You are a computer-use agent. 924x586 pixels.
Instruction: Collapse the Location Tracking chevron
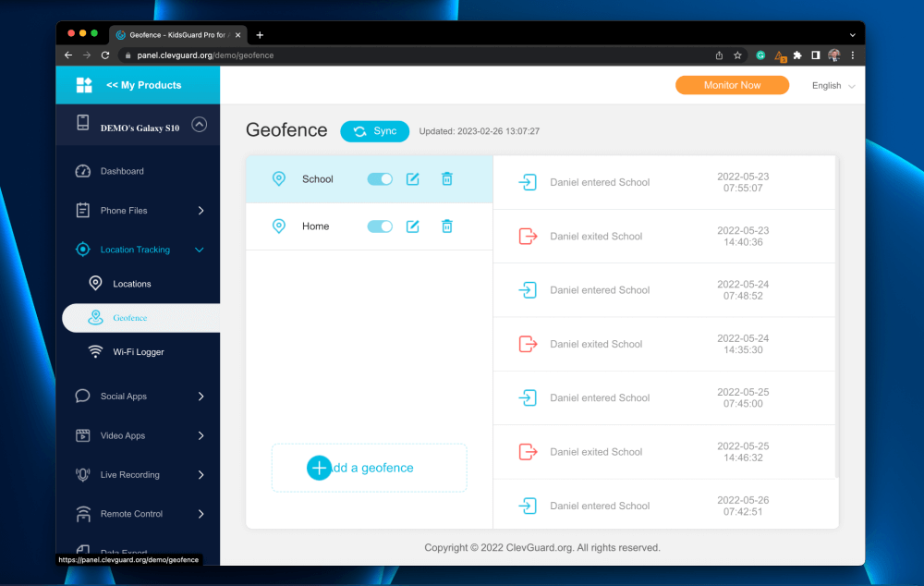point(200,250)
